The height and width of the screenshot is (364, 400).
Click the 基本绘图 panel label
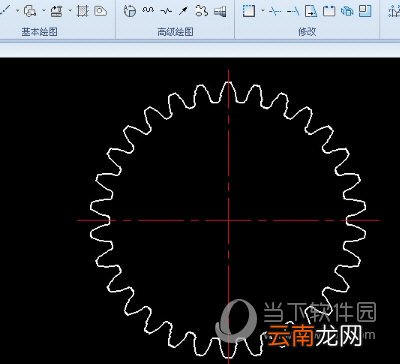[x=40, y=32]
